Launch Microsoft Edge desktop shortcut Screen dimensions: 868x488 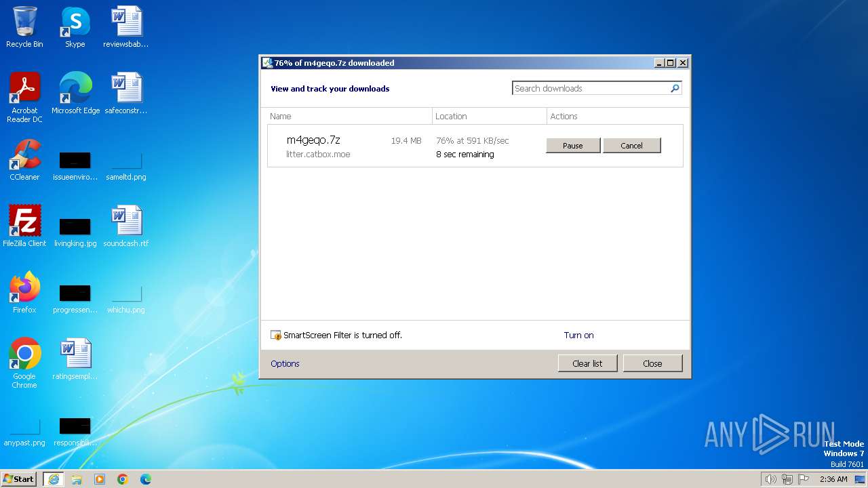pos(75,94)
